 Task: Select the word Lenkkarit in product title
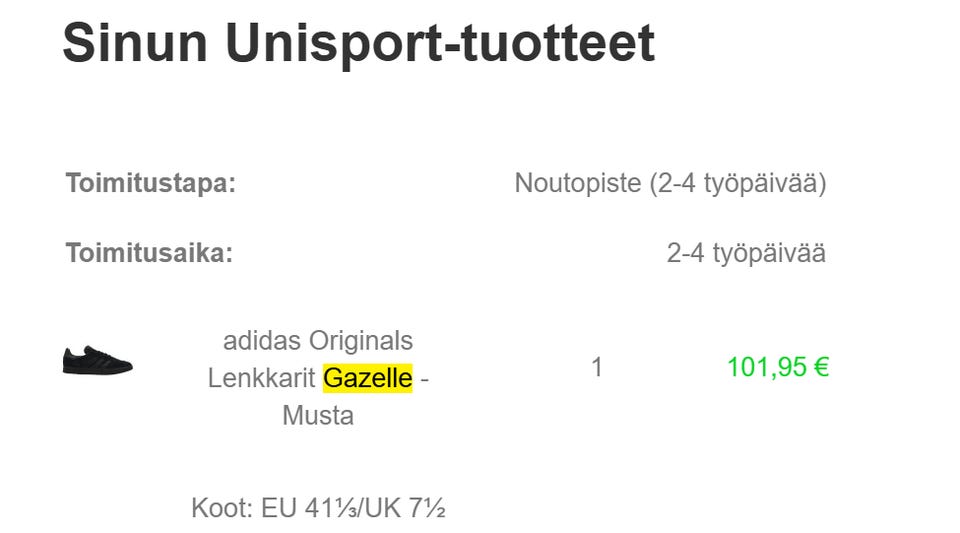tap(262, 378)
